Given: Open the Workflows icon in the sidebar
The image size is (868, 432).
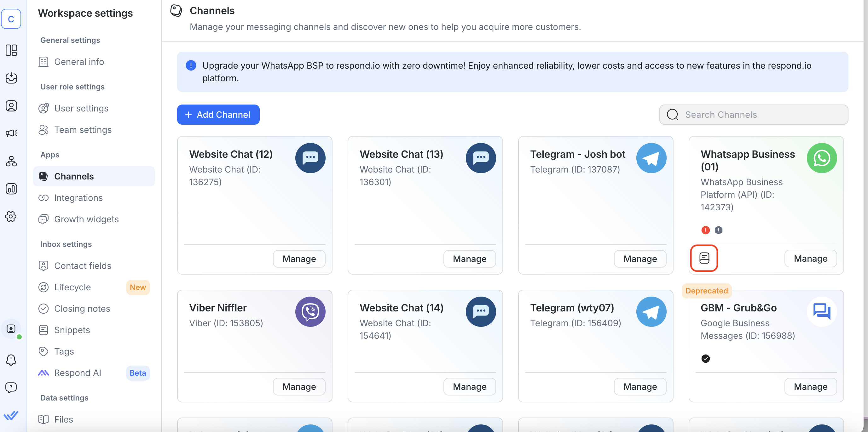Looking at the screenshot, I should (11, 161).
